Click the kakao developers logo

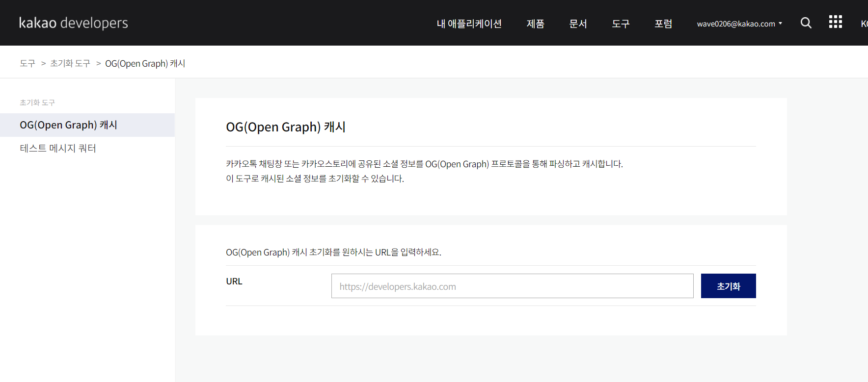pyautogui.click(x=74, y=23)
